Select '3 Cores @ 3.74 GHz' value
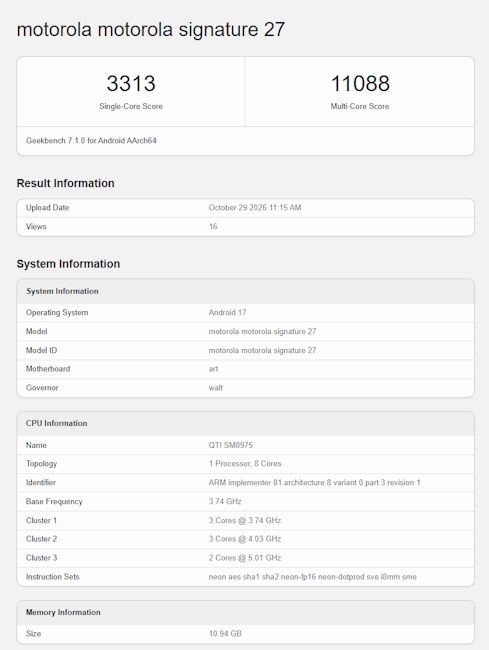The image size is (489, 650). (245, 520)
